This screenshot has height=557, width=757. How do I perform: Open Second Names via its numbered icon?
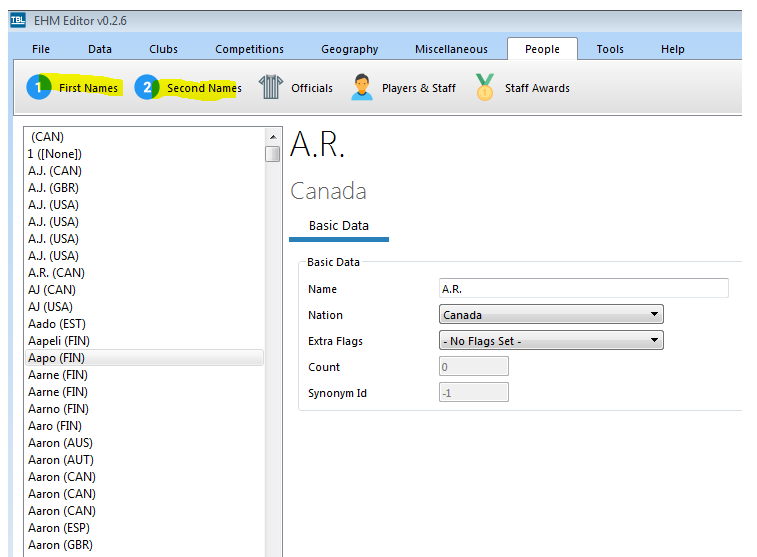(147, 87)
